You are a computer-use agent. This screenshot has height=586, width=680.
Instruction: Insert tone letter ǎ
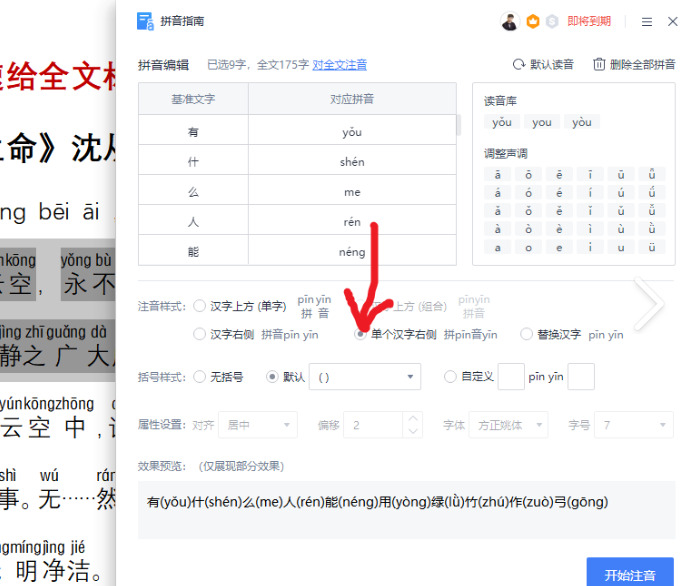(497, 211)
